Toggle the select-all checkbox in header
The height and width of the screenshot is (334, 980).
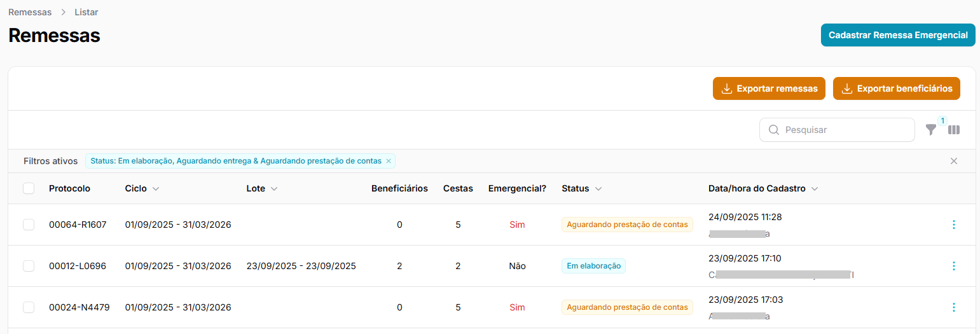29,188
